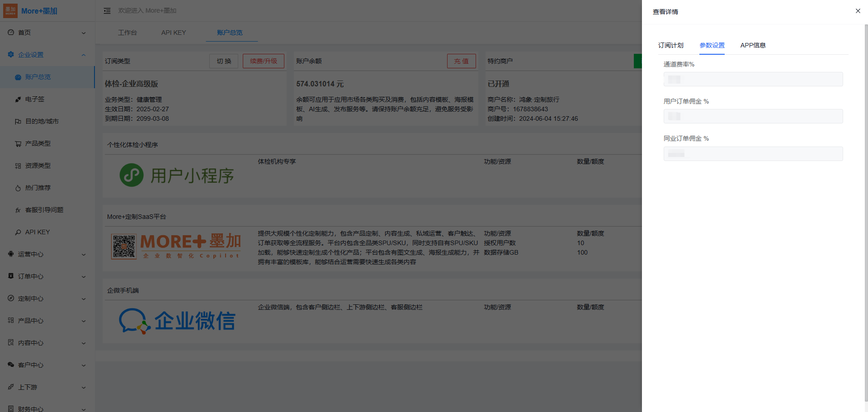Expand the 订单中心 menu chevron

(x=84, y=277)
